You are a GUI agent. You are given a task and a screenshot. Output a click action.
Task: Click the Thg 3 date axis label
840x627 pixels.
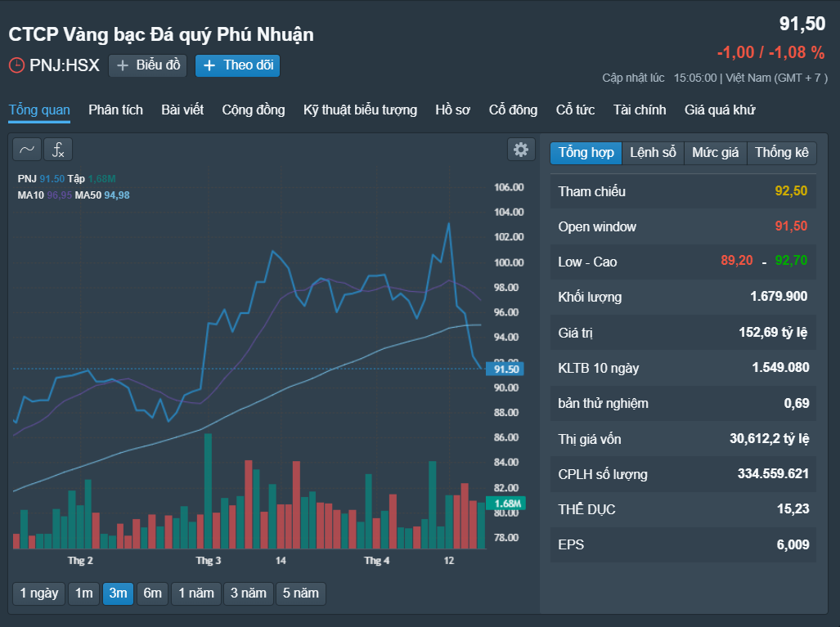(x=209, y=561)
